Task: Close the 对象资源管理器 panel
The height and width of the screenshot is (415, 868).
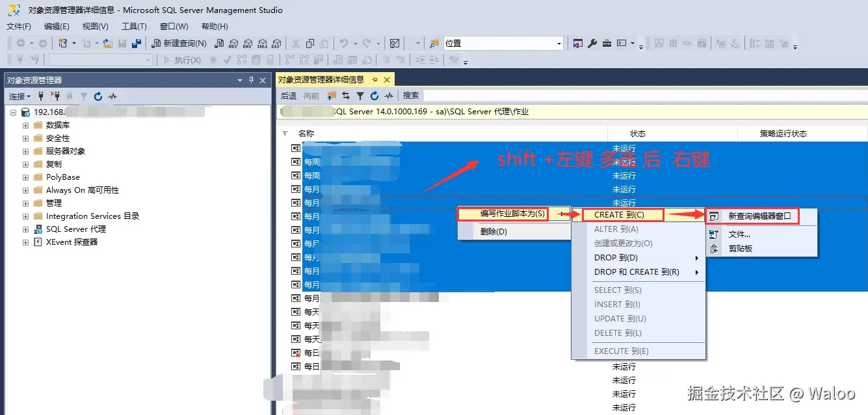Action: click(263, 80)
